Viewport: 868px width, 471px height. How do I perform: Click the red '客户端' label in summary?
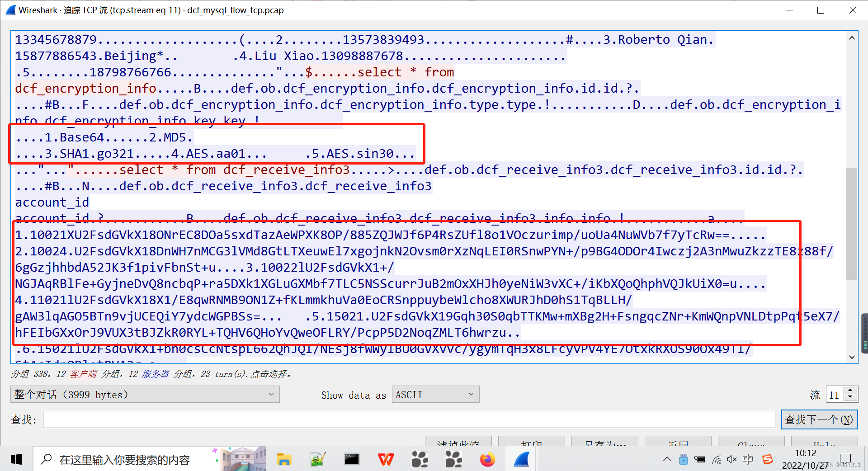pos(84,374)
